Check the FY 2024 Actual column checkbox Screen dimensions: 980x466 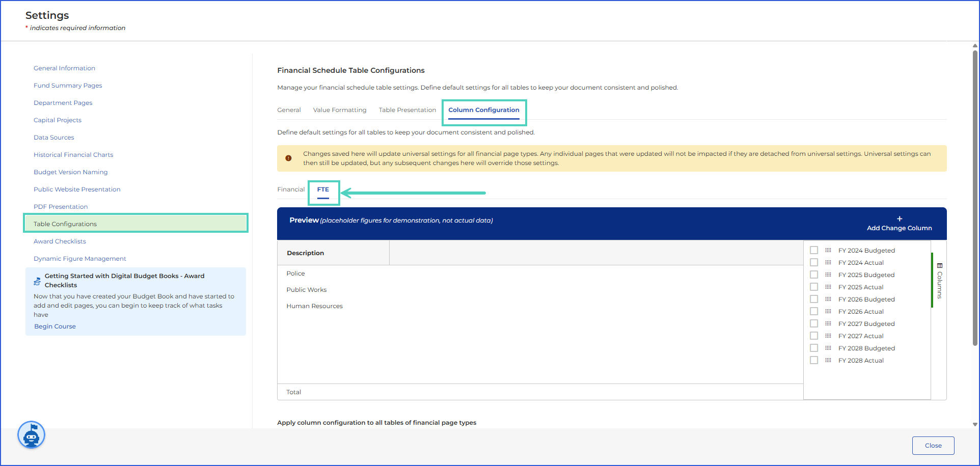(x=814, y=262)
